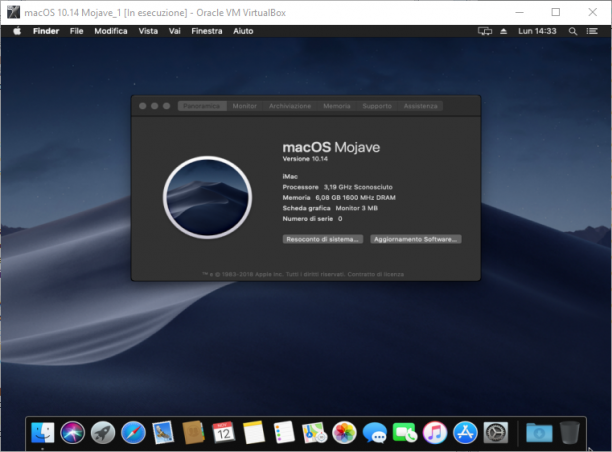Minimize the VirtualBox window
The height and width of the screenshot is (452, 612).
tap(519, 12)
